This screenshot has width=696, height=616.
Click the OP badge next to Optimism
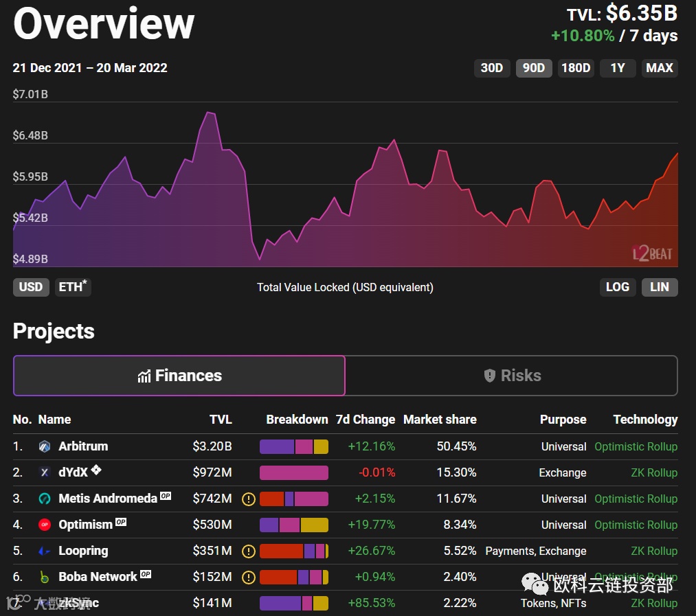point(121,522)
